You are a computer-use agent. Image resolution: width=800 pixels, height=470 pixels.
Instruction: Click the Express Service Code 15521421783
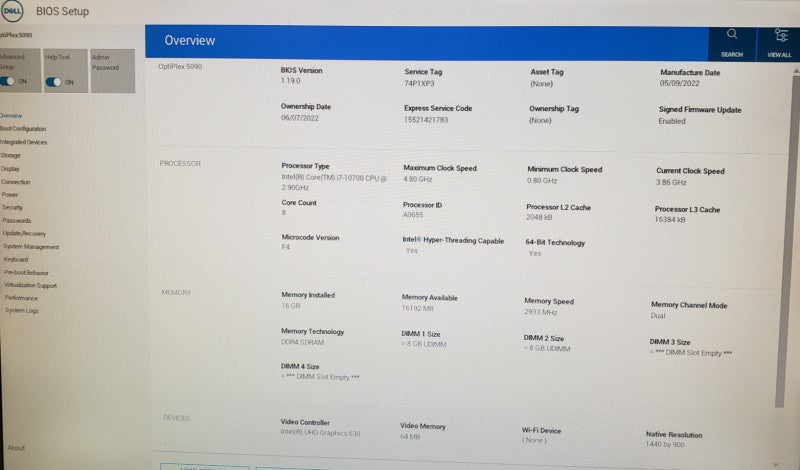pyautogui.click(x=426, y=120)
